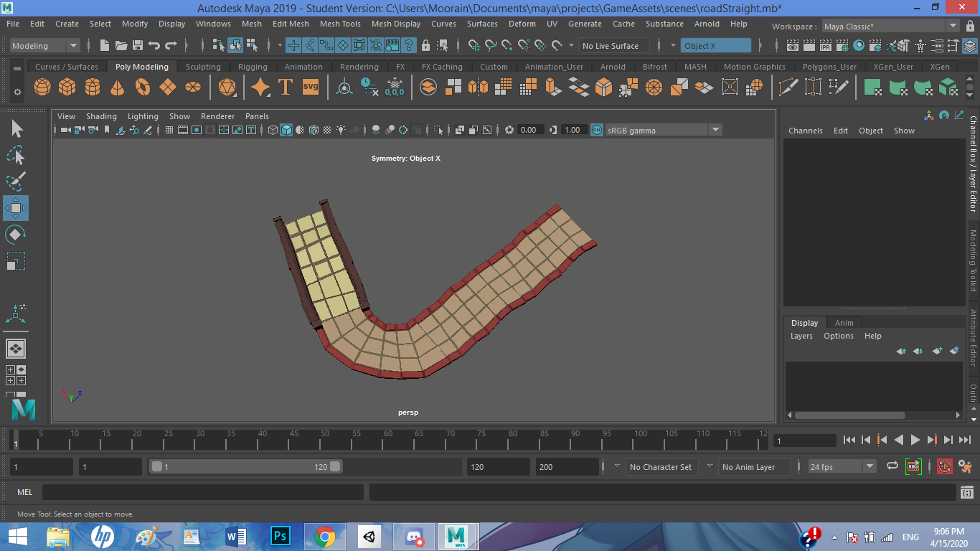
Task: Click the viewport gamma value field 1.00
Action: (x=573, y=130)
